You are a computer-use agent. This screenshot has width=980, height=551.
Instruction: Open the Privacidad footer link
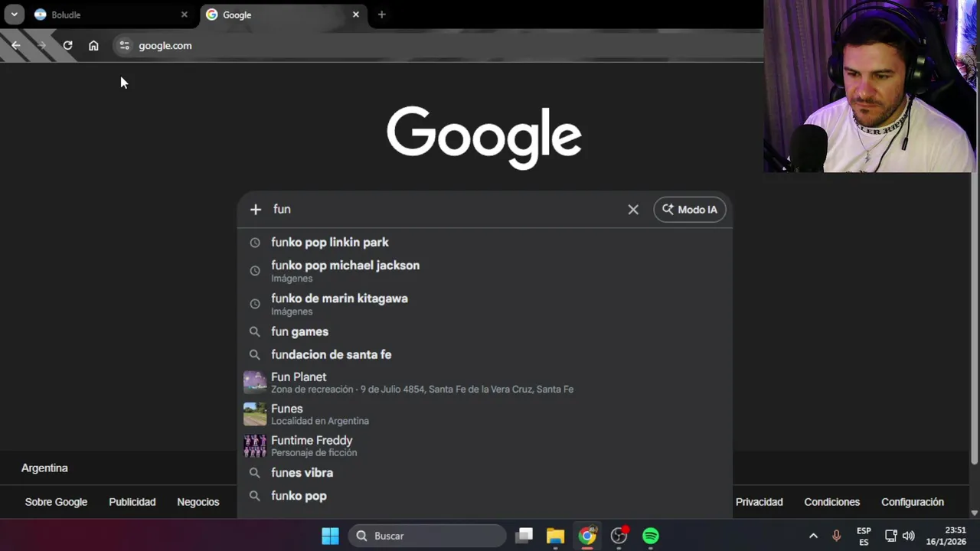point(759,502)
